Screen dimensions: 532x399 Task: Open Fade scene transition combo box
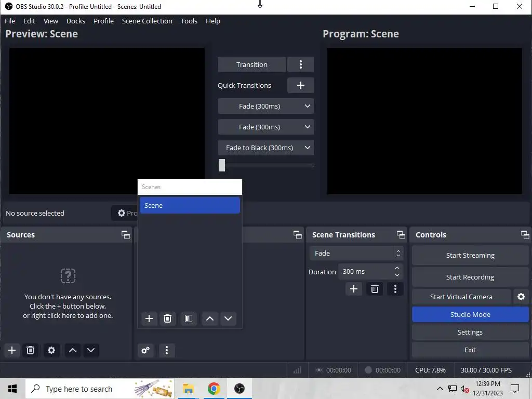356,253
